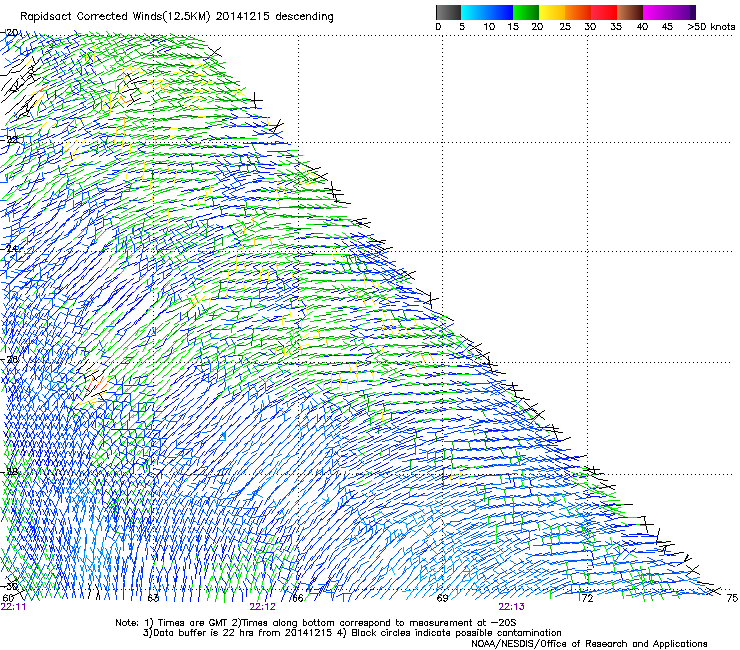
Task: Click the 'NOAA/NESDIS/Office of Research and Applications' credit
Action: (x=589, y=644)
